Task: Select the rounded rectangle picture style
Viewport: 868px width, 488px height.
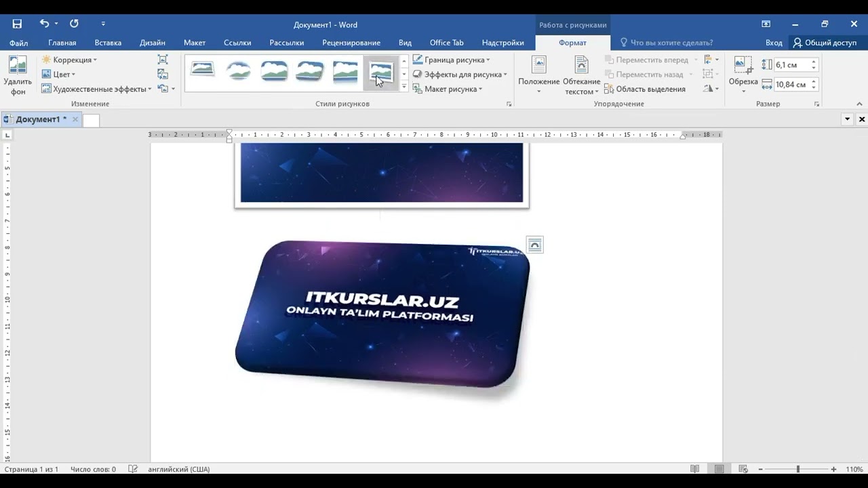Action: pos(274,70)
